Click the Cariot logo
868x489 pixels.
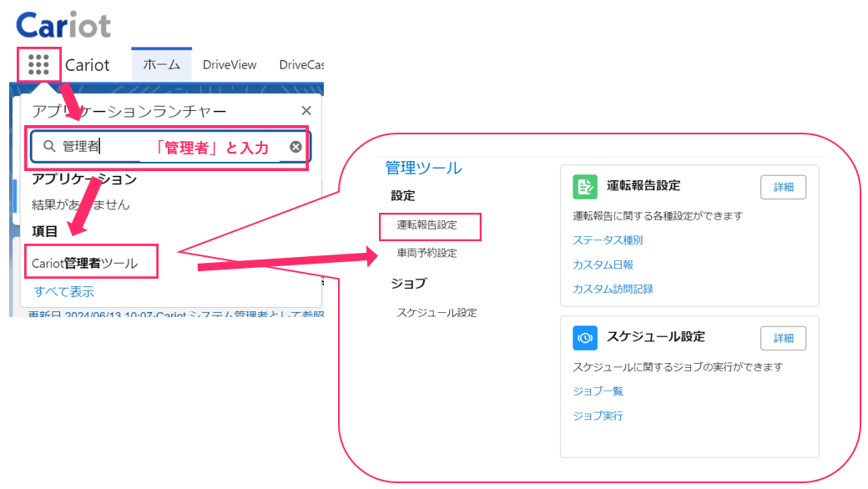click(x=63, y=25)
